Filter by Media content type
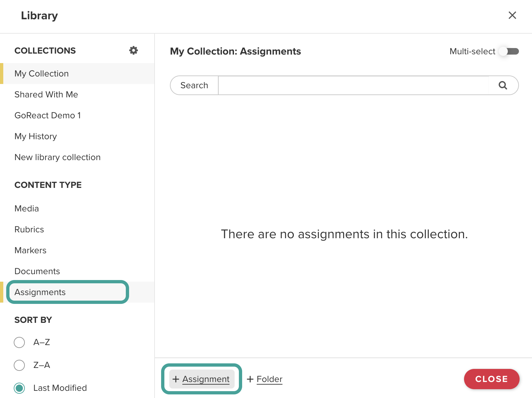Image resolution: width=532 pixels, height=398 pixels. [77, 208]
